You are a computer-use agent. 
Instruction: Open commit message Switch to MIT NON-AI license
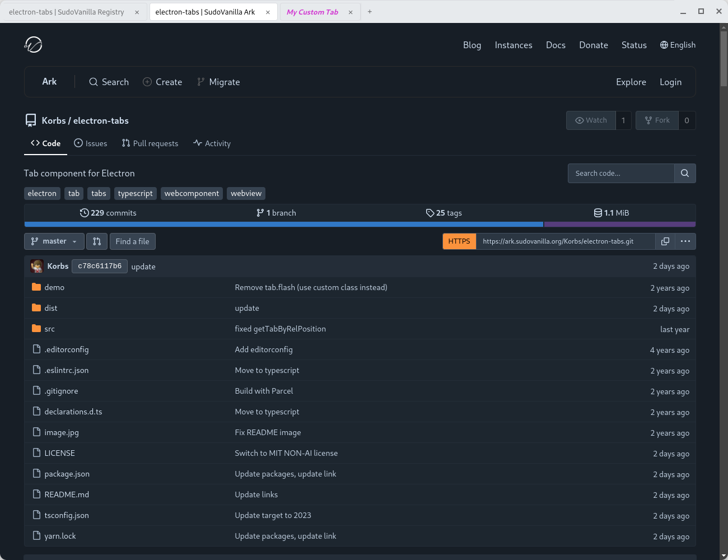(286, 453)
